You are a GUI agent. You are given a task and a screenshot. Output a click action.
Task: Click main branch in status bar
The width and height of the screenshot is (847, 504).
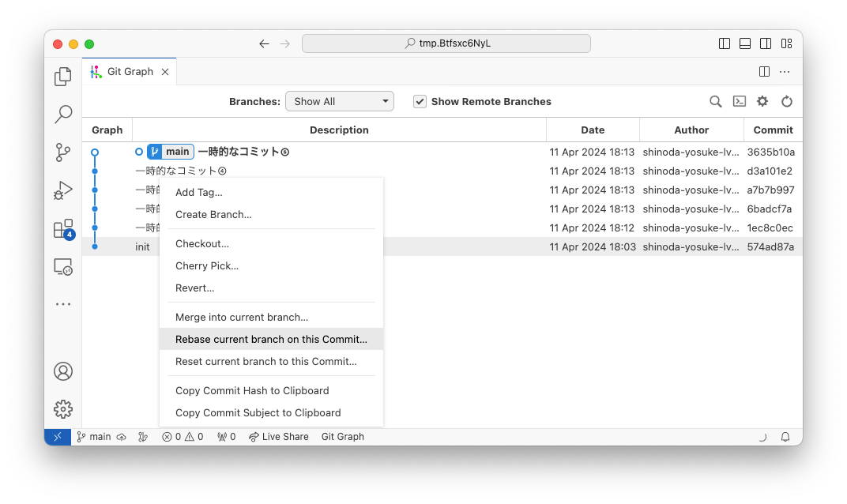pos(94,437)
